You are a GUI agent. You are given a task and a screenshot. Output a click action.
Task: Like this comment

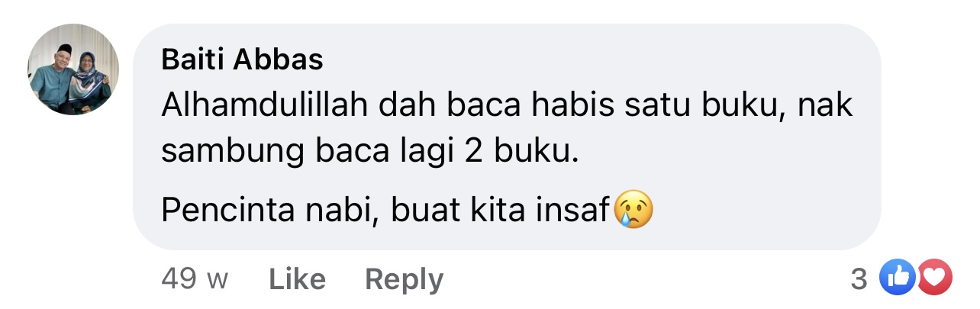[297, 280]
